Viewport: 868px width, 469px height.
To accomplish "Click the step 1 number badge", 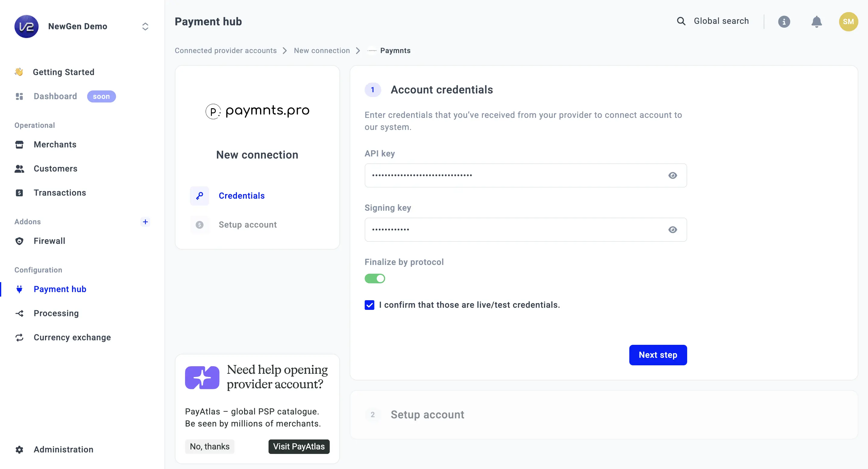I will tap(373, 90).
